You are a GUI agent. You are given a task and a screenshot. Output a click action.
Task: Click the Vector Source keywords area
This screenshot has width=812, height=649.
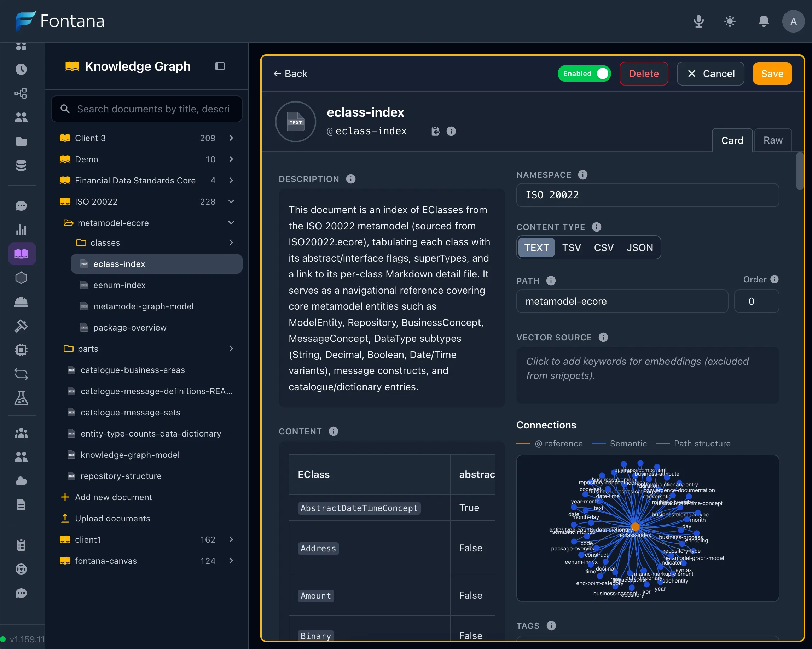coord(648,375)
